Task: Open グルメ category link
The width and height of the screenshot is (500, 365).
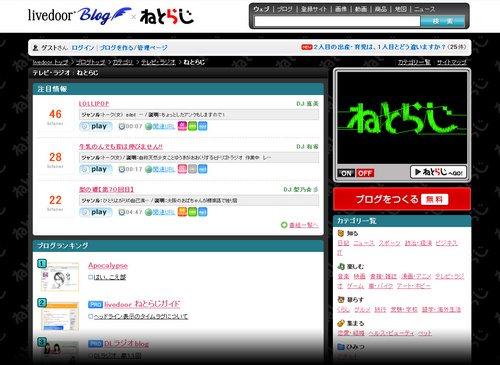Action: point(362,310)
